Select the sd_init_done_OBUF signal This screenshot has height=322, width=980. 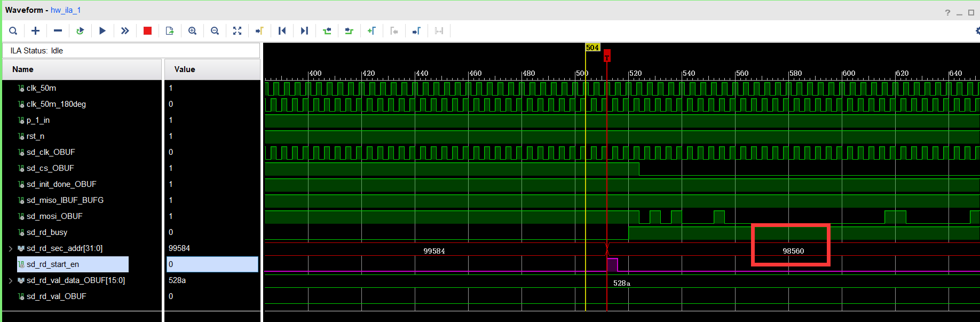(x=61, y=184)
